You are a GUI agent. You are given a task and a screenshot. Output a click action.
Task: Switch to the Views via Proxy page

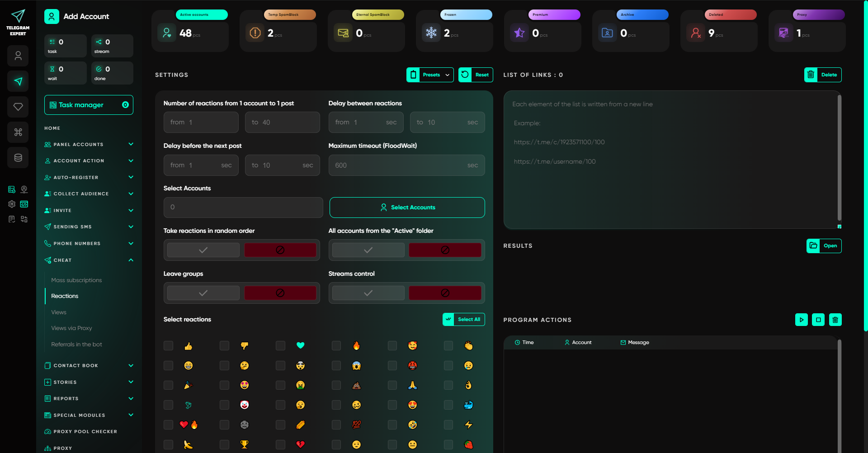point(71,328)
